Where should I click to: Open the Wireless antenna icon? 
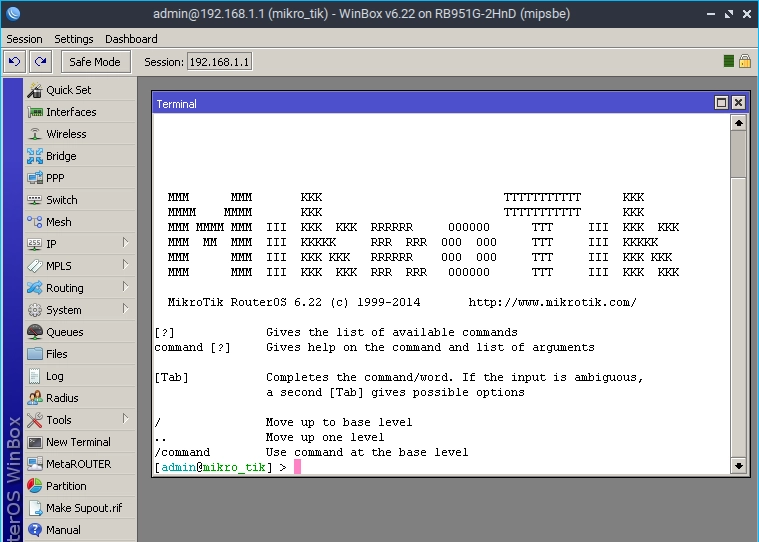[35, 134]
